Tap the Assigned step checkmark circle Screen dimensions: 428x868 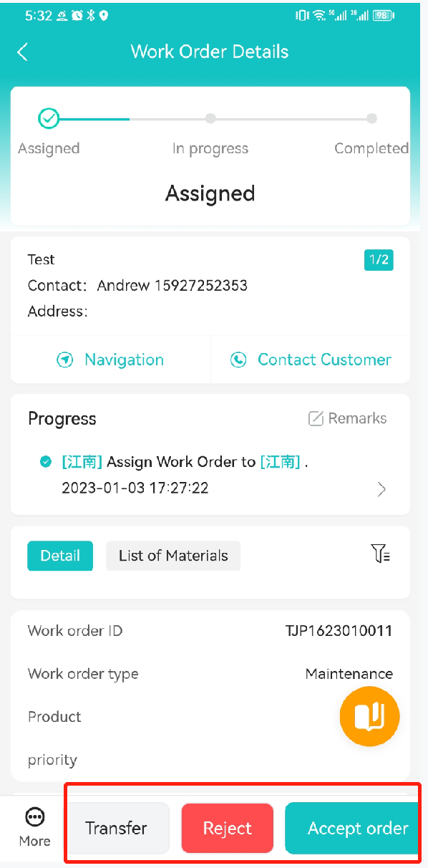click(49, 118)
